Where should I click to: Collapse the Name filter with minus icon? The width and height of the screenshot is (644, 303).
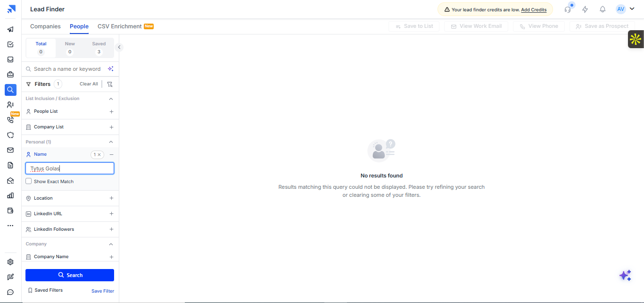111,154
